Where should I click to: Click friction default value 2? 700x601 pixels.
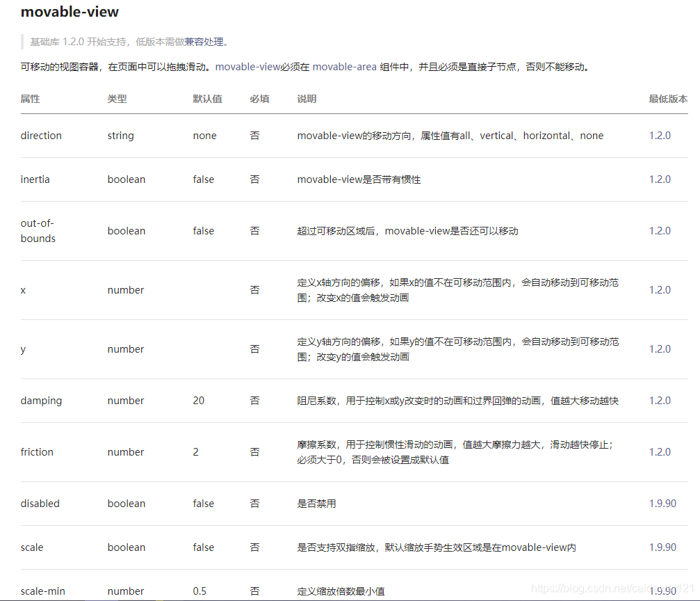pos(195,451)
